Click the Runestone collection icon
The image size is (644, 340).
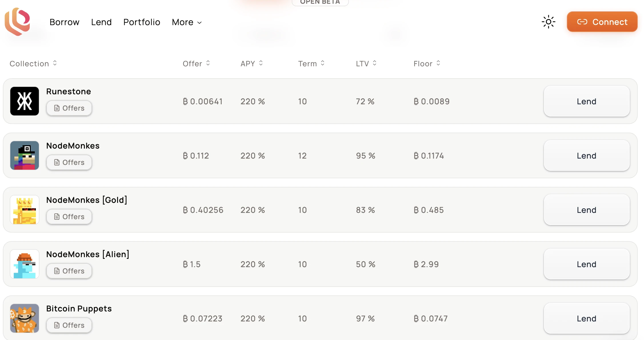tap(25, 101)
